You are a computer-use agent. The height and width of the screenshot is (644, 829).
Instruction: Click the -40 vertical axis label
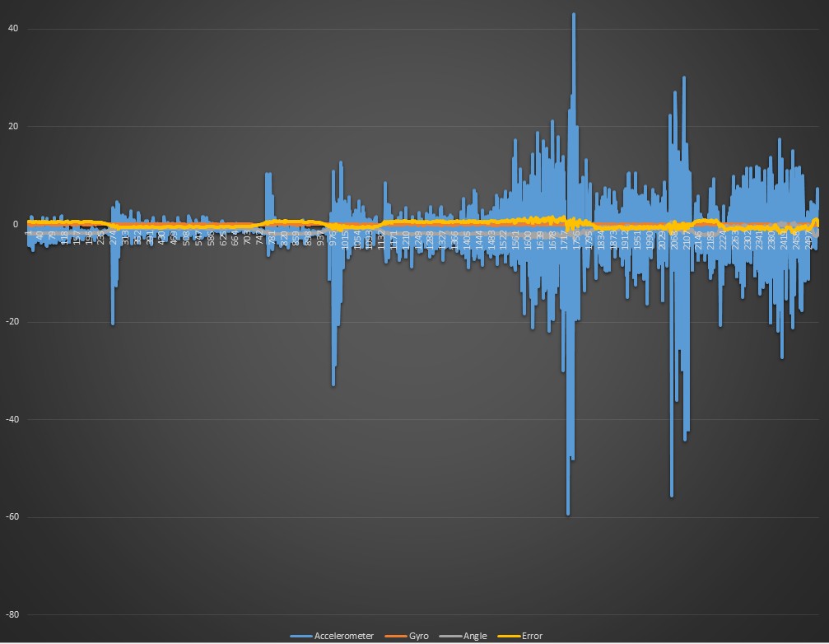tap(12, 419)
